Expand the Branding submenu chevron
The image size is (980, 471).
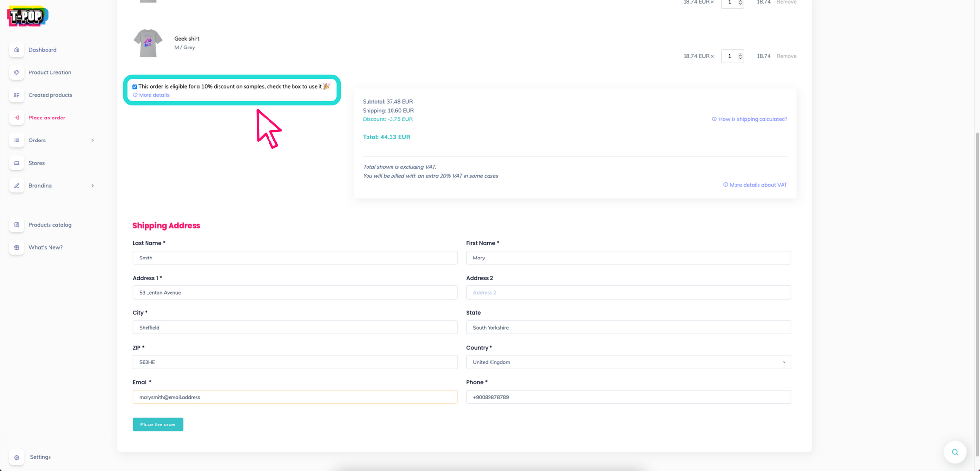[92, 186]
